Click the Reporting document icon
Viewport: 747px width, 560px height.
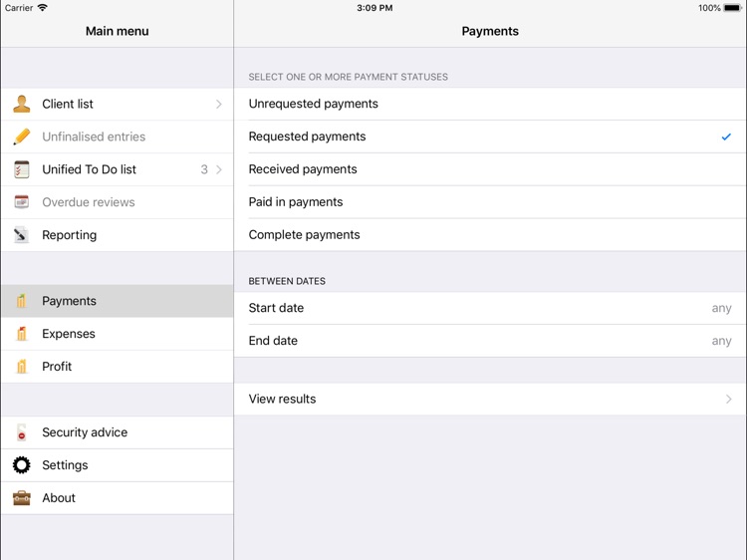22,235
